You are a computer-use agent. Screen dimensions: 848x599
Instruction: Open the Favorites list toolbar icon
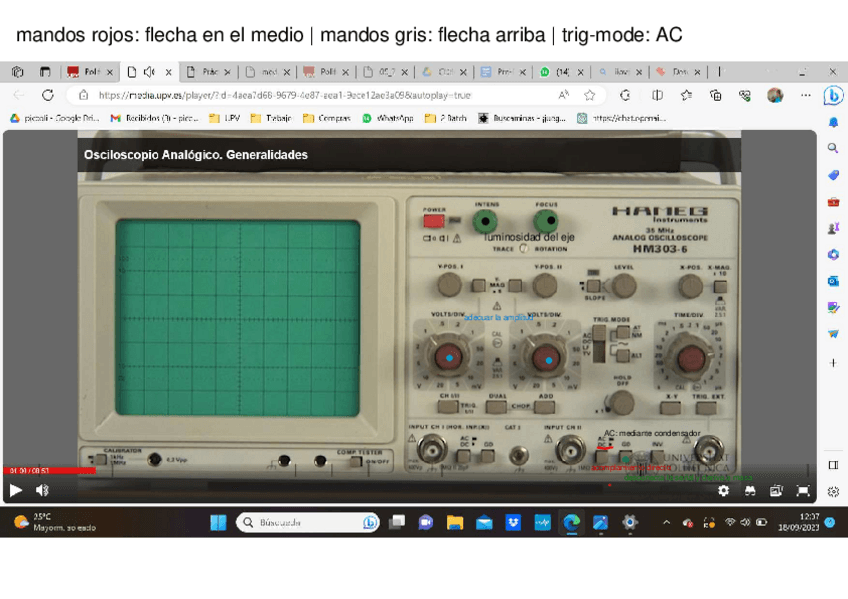point(686,95)
